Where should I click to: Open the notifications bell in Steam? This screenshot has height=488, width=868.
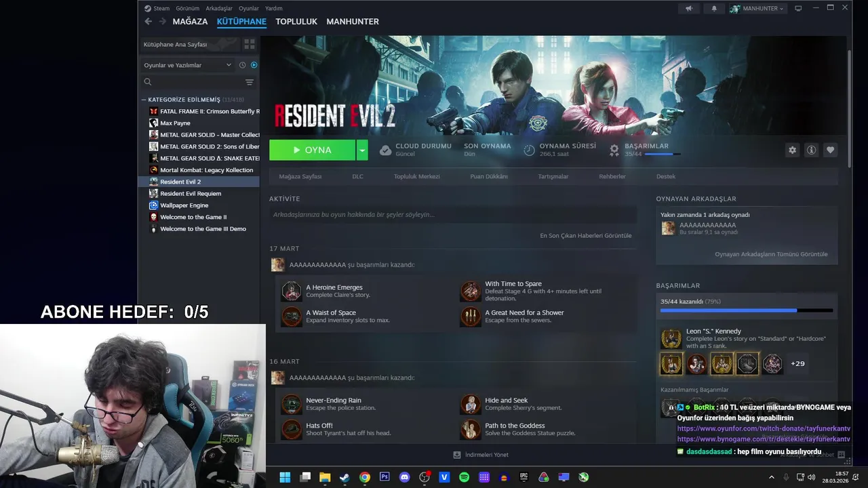[x=713, y=9]
